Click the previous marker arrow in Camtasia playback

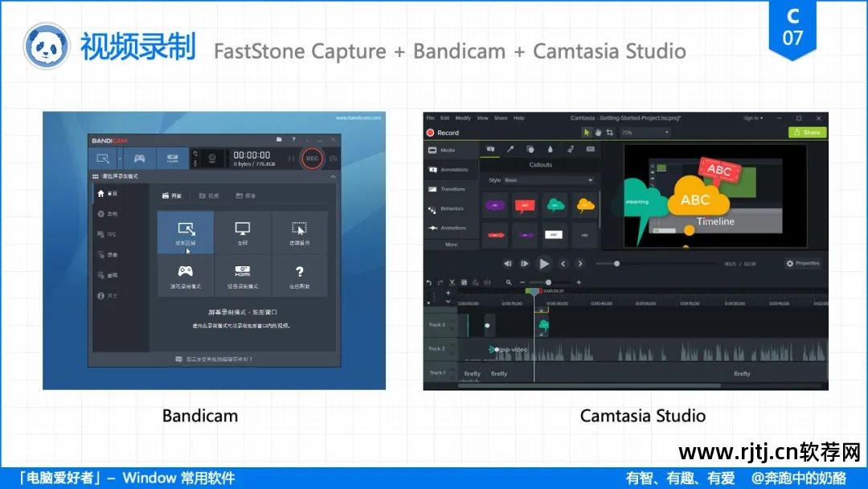(563, 264)
